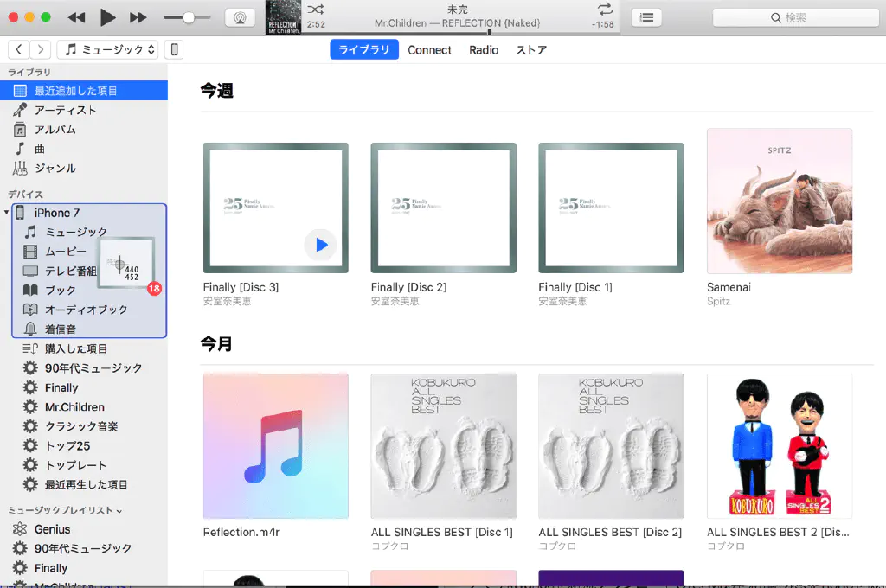This screenshot has width=886, height=588.
Task: Switch to the ストア tab
Action: (x=532, y=49)
